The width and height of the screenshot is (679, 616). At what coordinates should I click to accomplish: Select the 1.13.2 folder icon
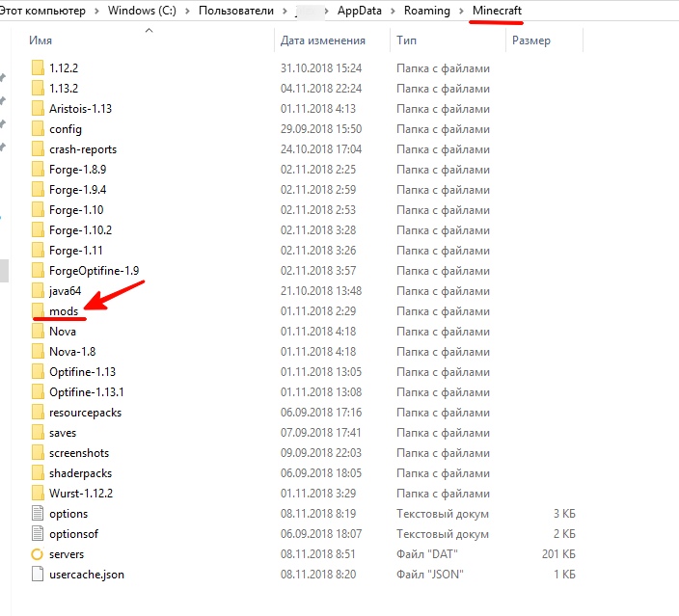38,89
